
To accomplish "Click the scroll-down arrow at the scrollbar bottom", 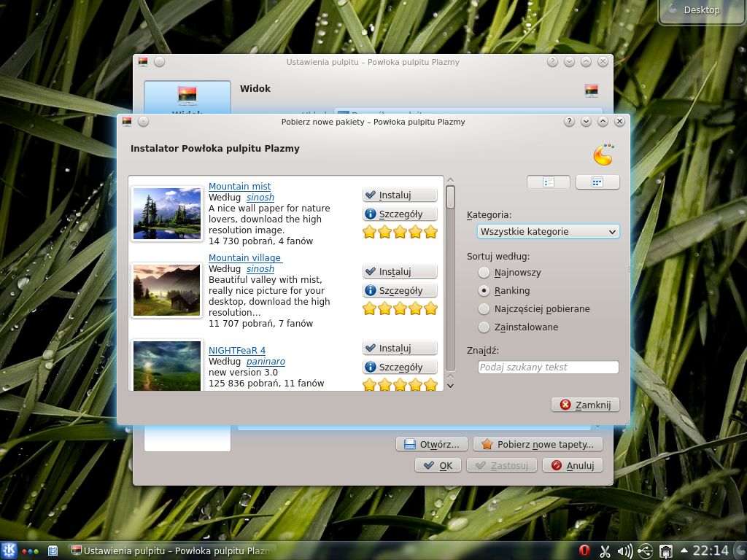I will click(450, 386).
